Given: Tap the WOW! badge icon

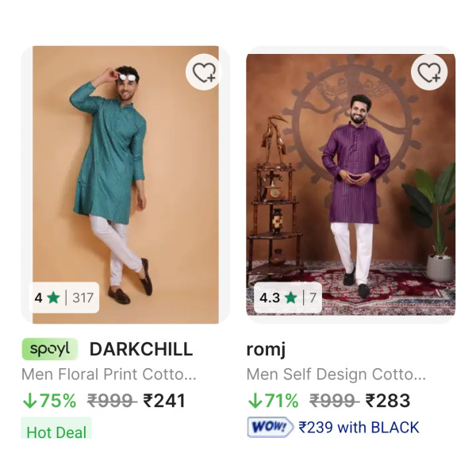Looking at the screenshot, I should click(270, 428).
